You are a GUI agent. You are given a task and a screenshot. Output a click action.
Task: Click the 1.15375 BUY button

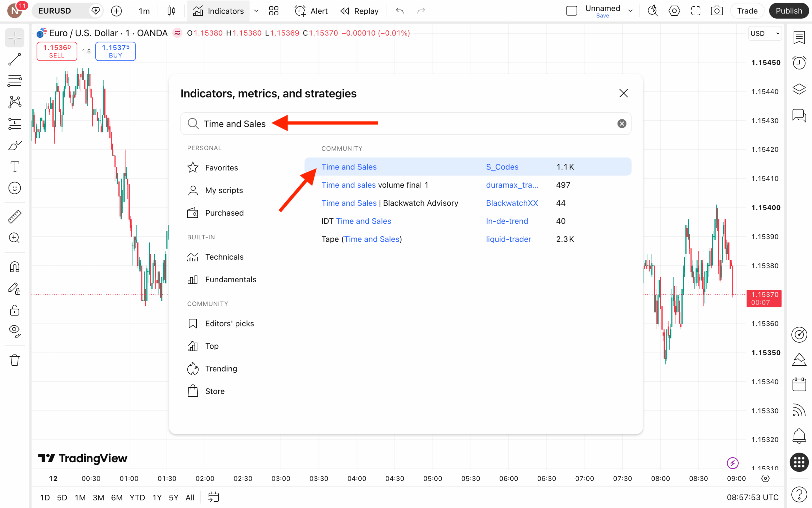coord(115,51)
